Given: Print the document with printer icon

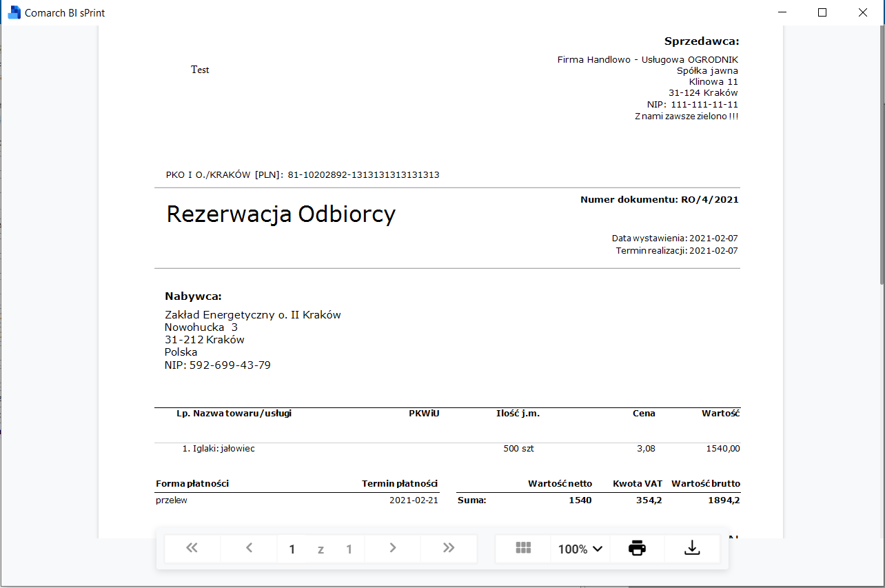Looking at the screenshot, I should tap(637, 549).
